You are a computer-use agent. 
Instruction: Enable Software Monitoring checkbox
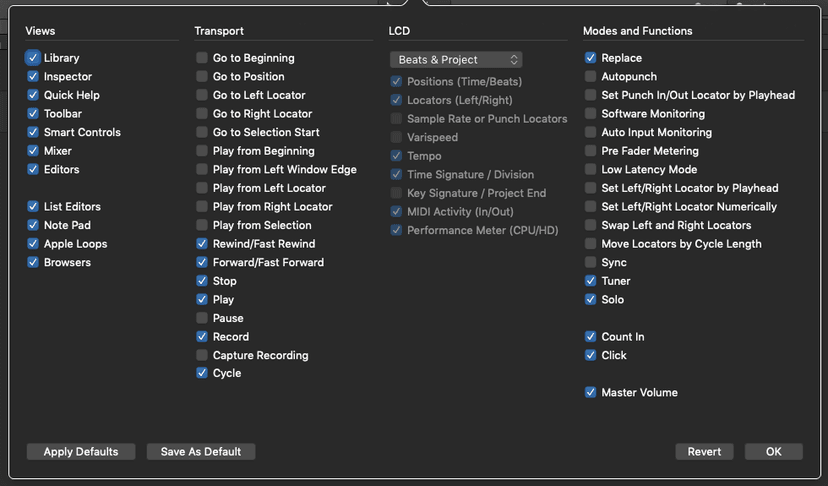pos(590,114)
